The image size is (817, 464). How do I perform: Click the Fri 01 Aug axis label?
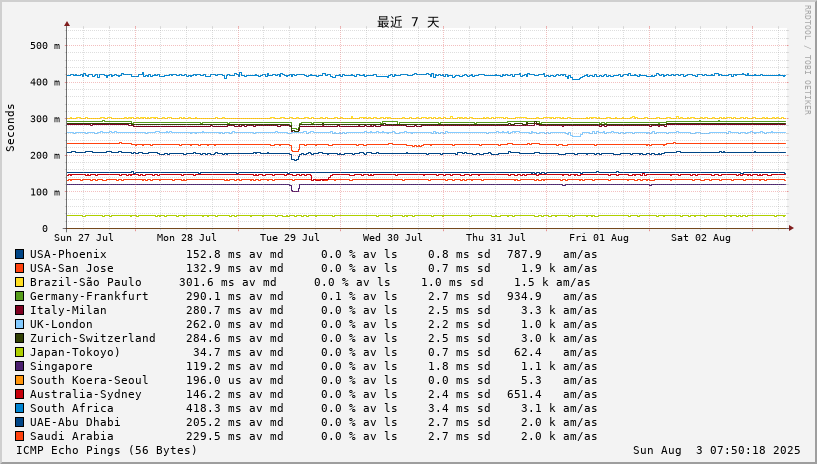click(x=599, y=238)
